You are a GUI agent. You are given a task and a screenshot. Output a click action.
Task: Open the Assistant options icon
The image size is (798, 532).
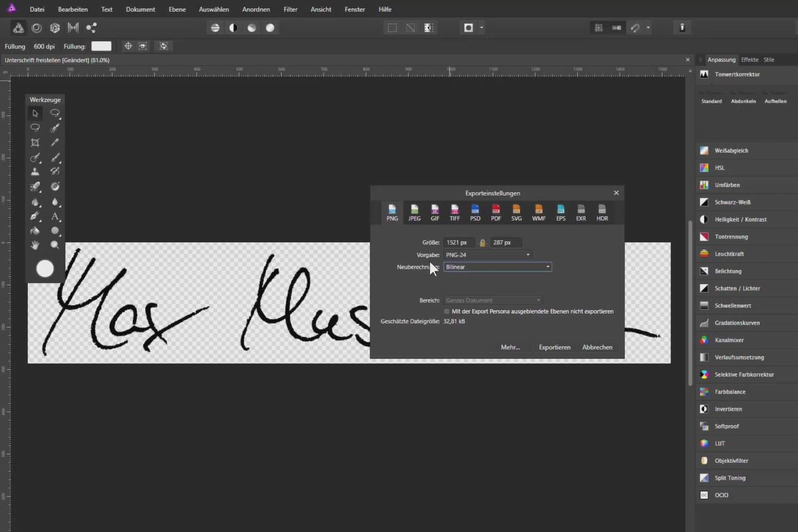point(682,28)
